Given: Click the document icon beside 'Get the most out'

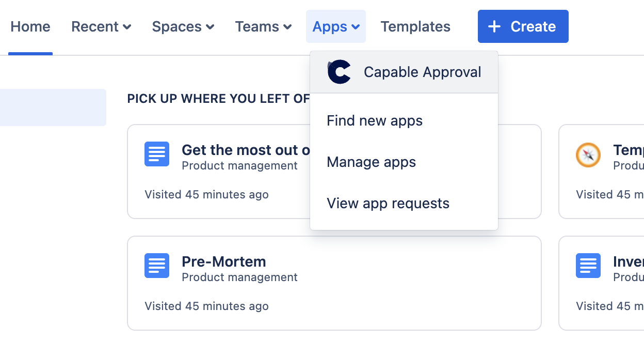Looking at the screenshot, I should click(x=157, y=154).
